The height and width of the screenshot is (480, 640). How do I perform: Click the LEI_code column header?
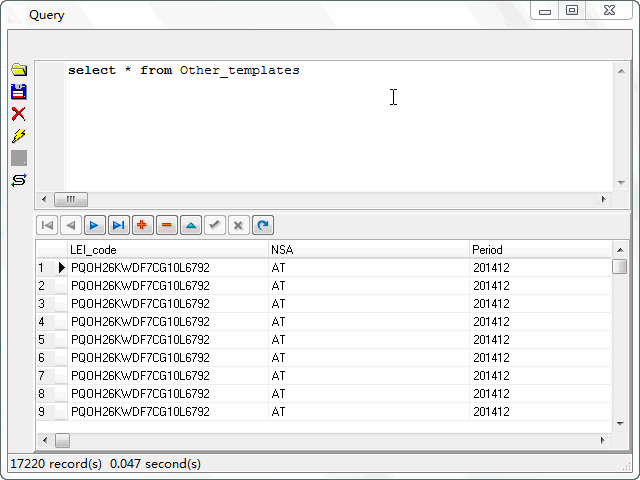click(x=167, y=249)
